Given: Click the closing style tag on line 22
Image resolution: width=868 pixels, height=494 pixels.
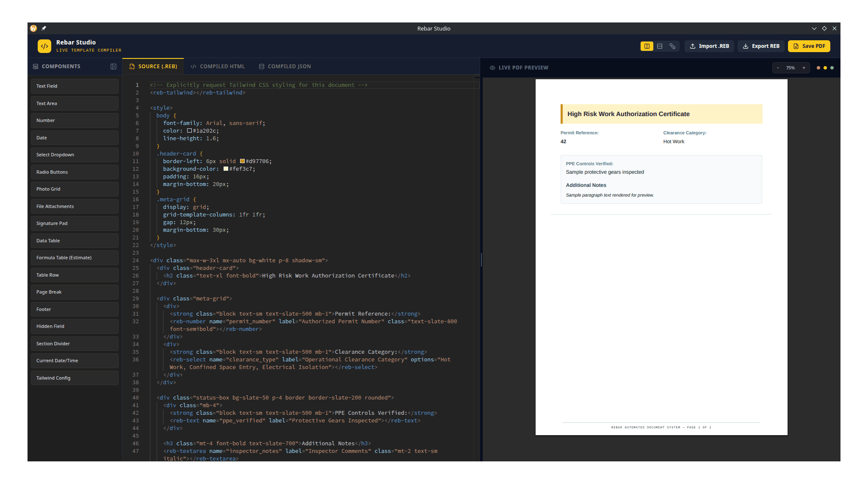Looking at the screenshot, I should pos(163,245).
